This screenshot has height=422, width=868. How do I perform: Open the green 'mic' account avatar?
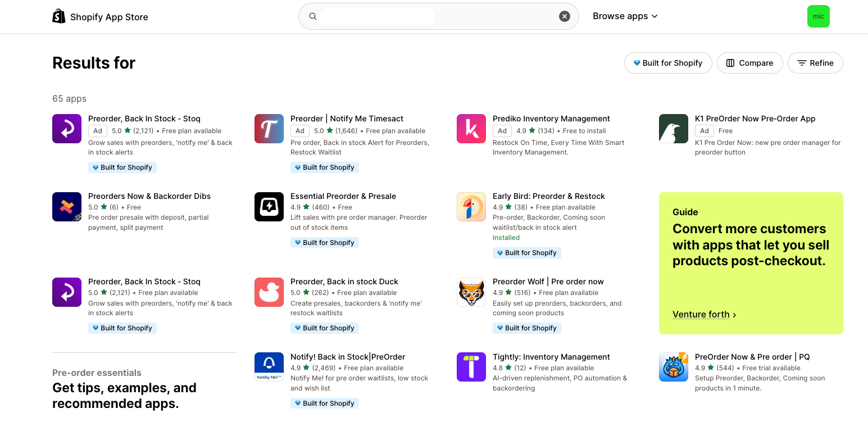pos(819,16)
